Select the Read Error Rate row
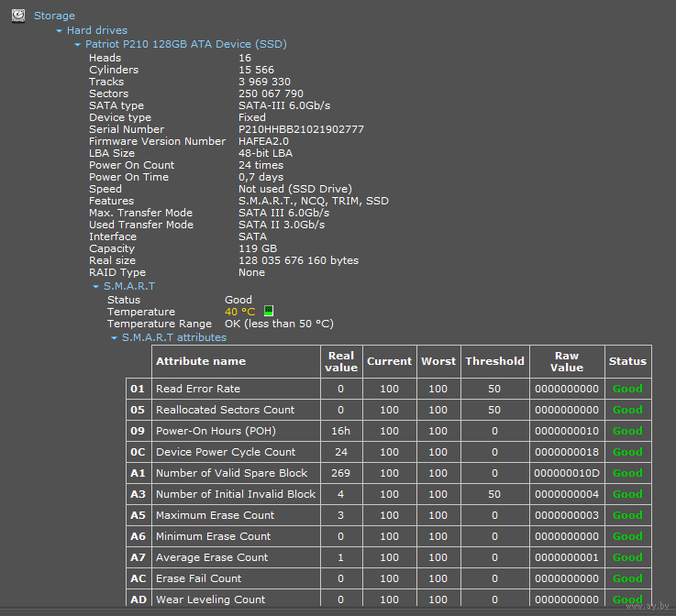 coord(198,389)
